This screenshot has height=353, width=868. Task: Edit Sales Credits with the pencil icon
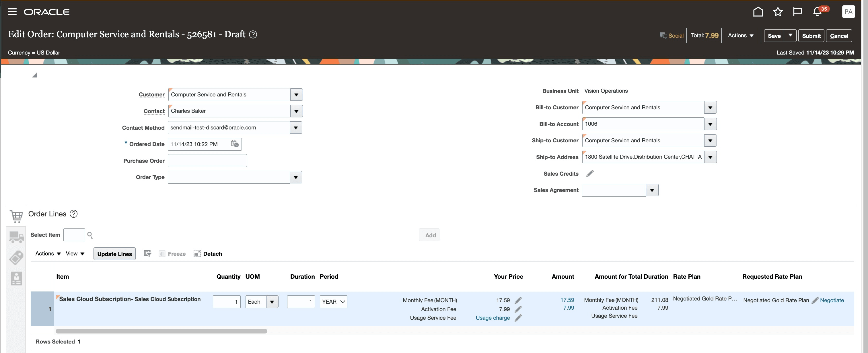(x=590, y=174)
